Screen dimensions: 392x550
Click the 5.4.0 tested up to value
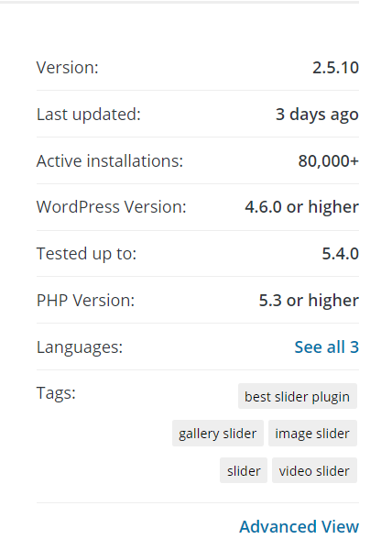point(341,254)
